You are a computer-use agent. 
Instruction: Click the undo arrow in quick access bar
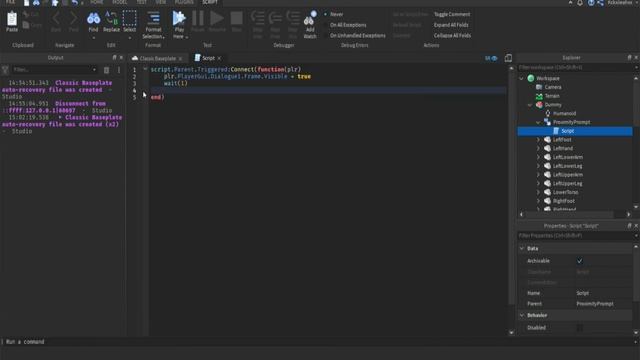click(x=75, y=3)
